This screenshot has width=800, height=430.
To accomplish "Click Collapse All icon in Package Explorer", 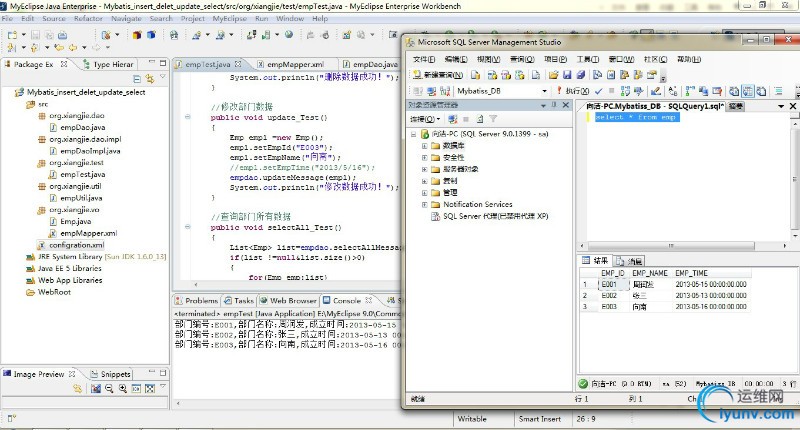I will pyautogui.click(x=137, y=79).
